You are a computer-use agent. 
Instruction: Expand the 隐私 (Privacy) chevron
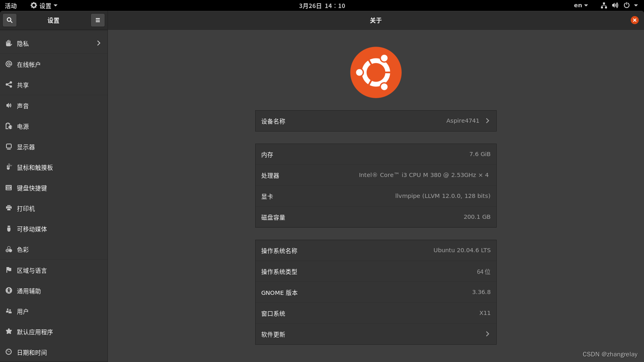pyautogui.click(x=99, y=43)
